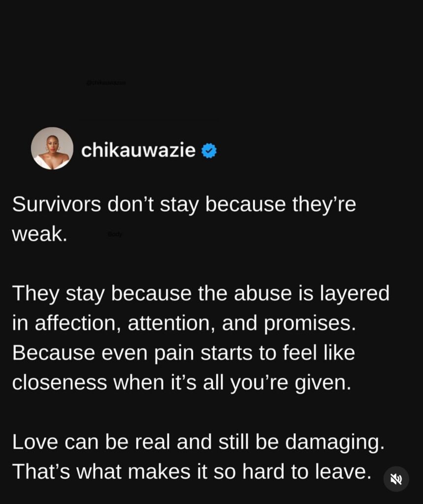This screenshot has height=504, width=423.
Task: Unmute the video with the speaker icon
Action: click(x=396, y=479)
